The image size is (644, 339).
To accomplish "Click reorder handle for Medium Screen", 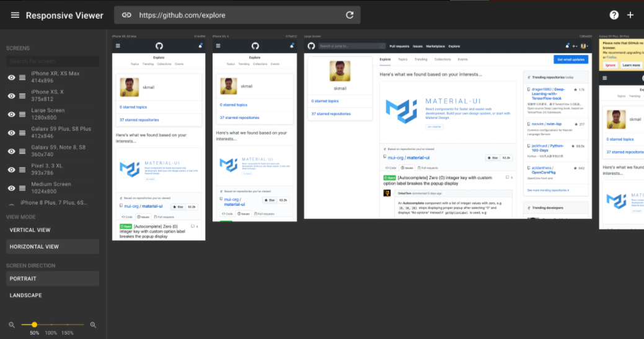I will click(22, 188).
